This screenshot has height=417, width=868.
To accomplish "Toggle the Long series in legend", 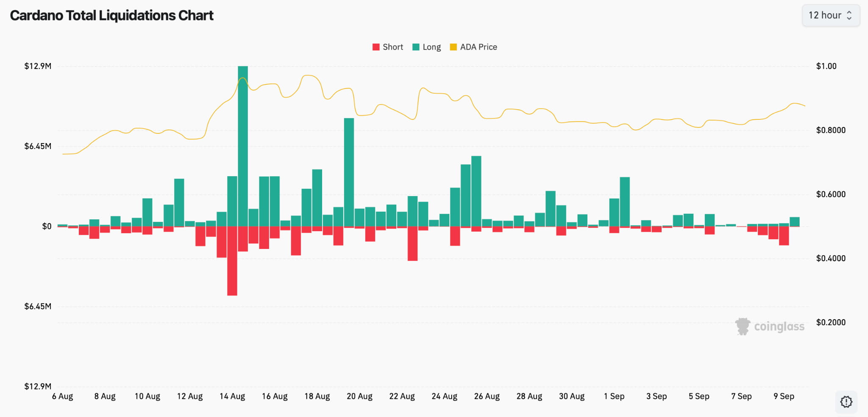I will pos(426,47).
